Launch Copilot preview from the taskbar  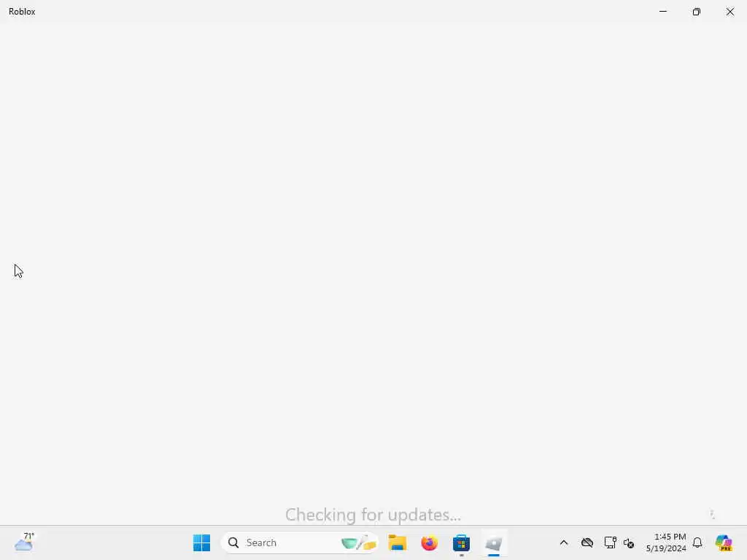[x=724, y=542]
